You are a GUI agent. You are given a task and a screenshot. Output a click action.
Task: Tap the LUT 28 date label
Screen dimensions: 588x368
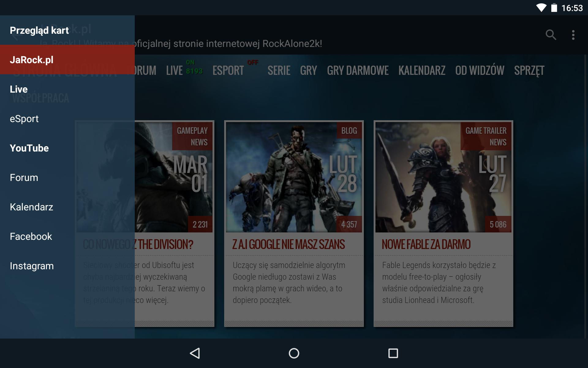point(343,174)
